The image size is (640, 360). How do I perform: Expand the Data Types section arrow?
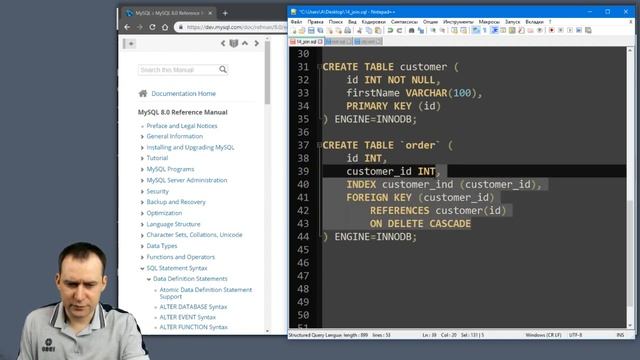click(x=142, y=246)
